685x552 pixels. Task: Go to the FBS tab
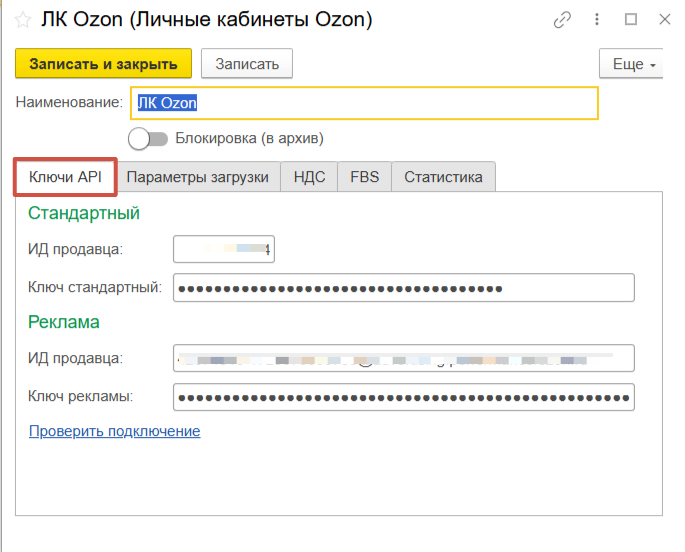(364, 177)
